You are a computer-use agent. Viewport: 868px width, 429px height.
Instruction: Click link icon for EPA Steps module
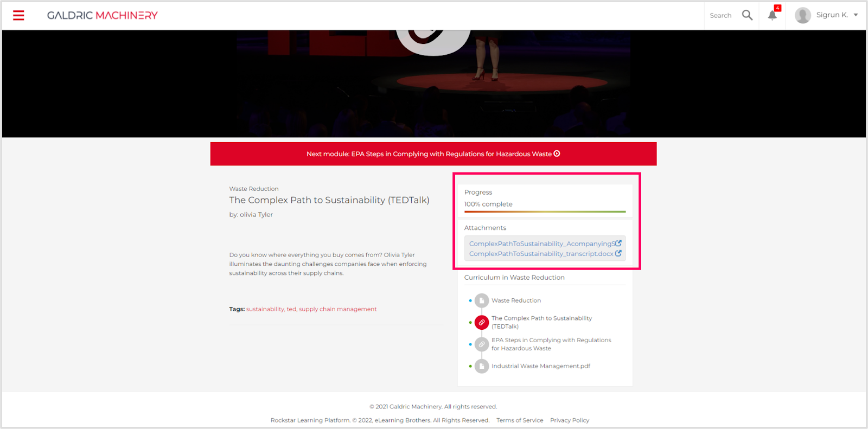tap(482, 344)
